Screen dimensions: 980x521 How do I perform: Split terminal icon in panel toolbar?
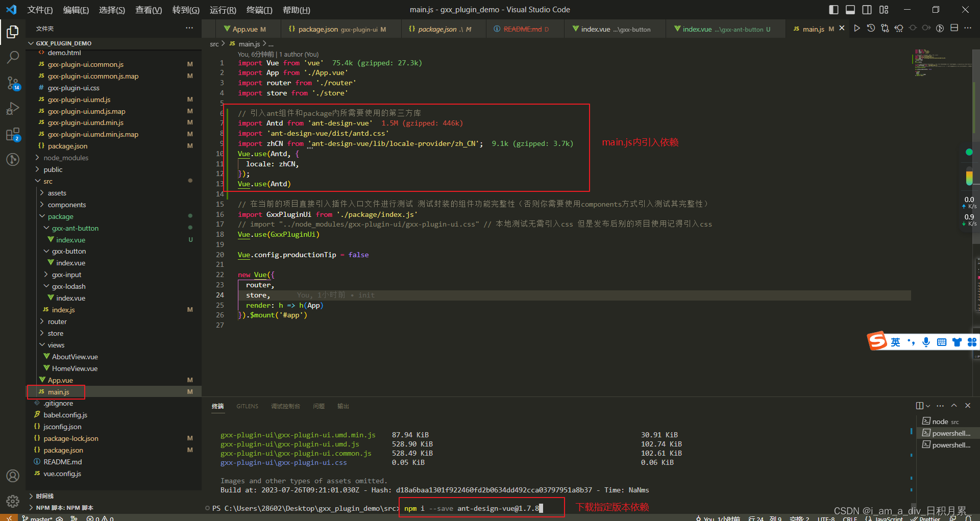coord(920,406)
